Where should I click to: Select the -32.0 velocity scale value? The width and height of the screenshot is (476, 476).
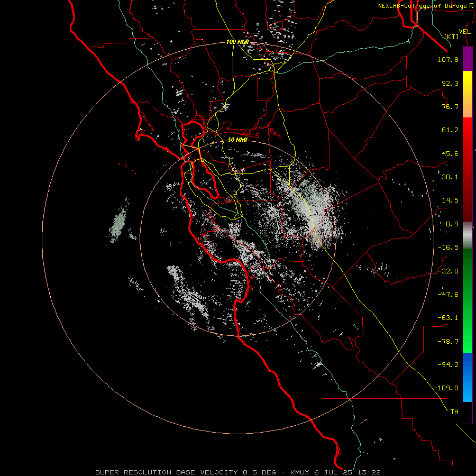click(448, 271)
